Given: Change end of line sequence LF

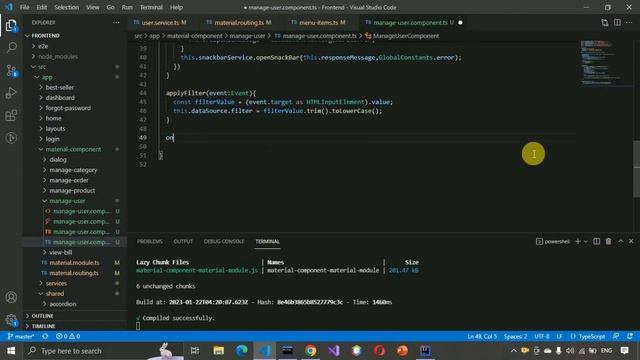Looking at the screenshot, I should 559,336.
